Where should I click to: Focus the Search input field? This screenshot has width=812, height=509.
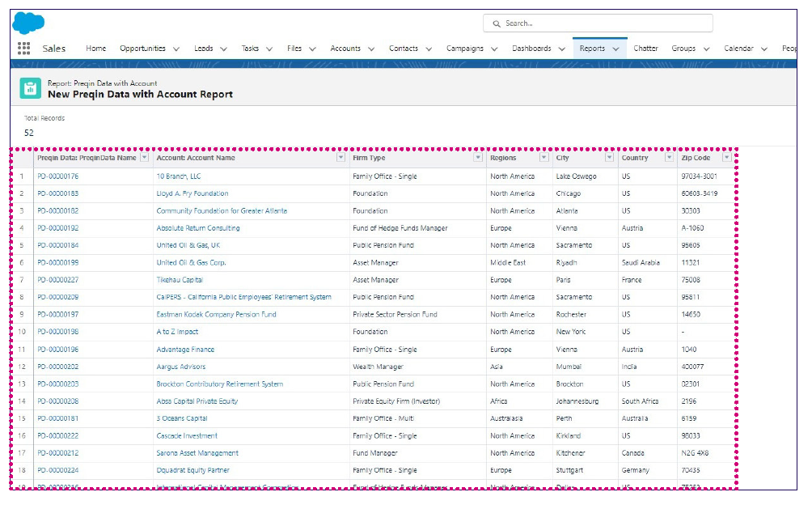(x=598, y=23)
